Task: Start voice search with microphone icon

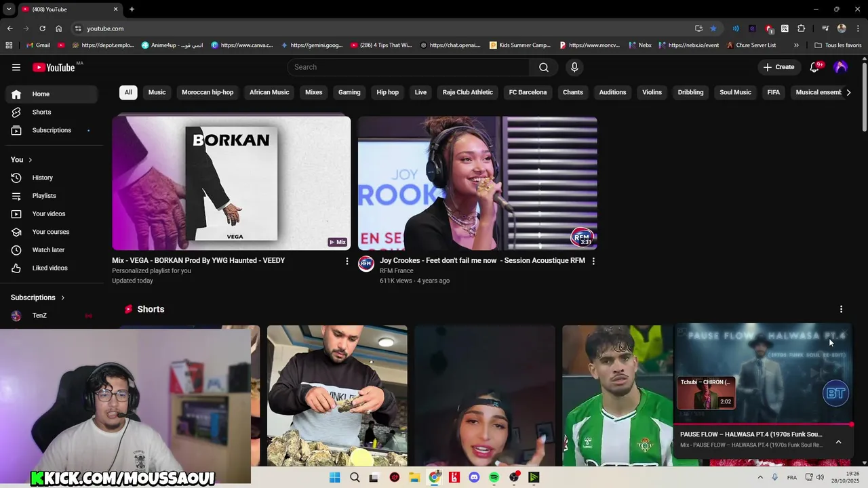Action: [574, 67]
